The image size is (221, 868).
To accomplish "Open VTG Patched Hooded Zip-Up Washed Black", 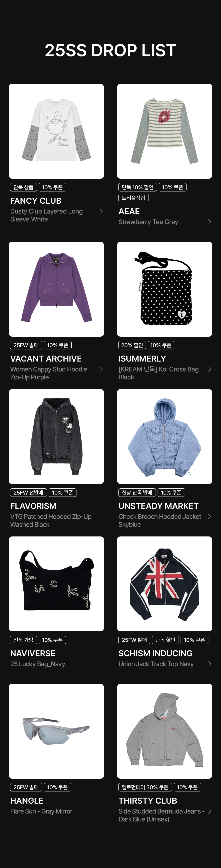I will click(51, 520).
